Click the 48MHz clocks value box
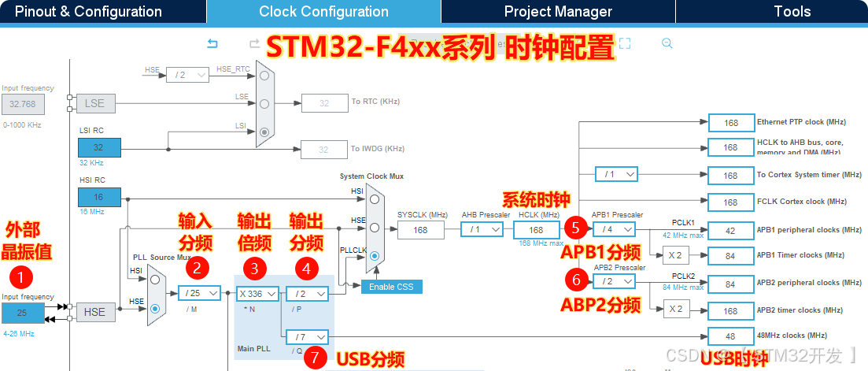 (x=731, y=336)
